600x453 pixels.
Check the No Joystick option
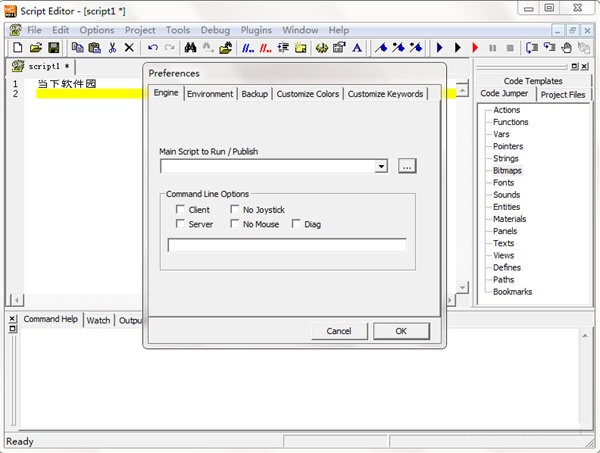[235, 209]
